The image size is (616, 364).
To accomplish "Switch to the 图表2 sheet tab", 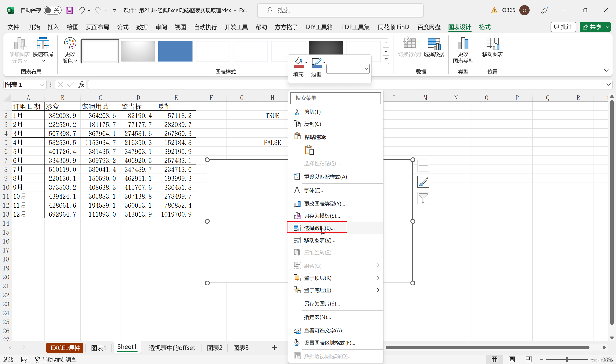I will point(215,348).
